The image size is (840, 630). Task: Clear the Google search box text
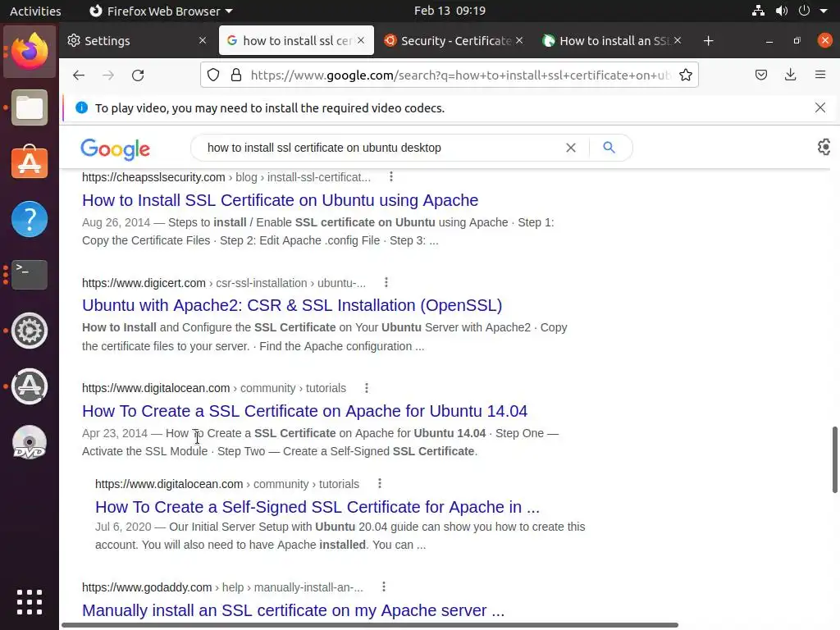click(571, 148)
